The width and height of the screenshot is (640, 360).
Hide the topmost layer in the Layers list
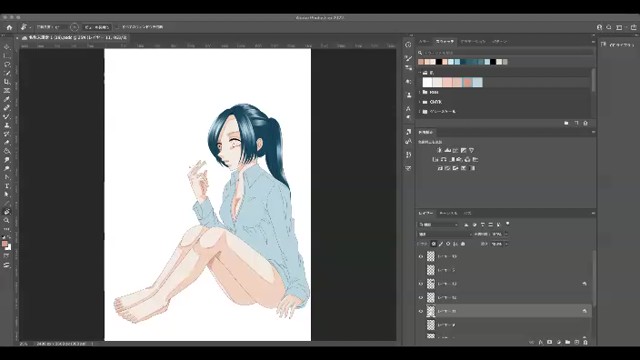pos(421,256)
